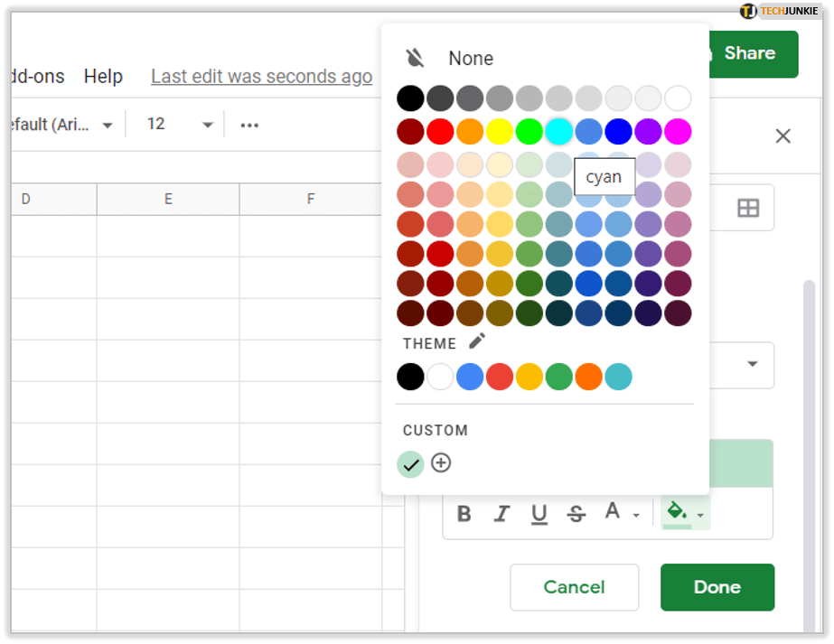Screen dimensions: 834x644
Task: Expand the sidebar format rules dropdown arrow
Action: (x=752, y=364)
